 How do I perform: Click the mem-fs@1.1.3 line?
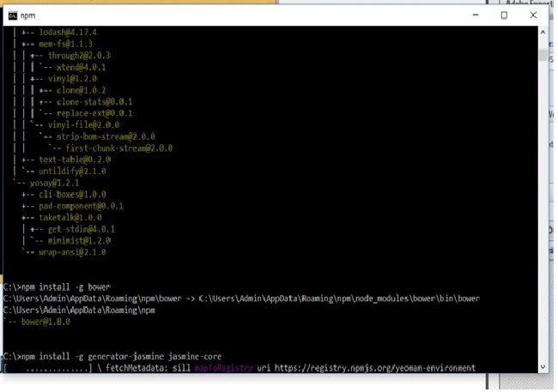coord(65,44)
